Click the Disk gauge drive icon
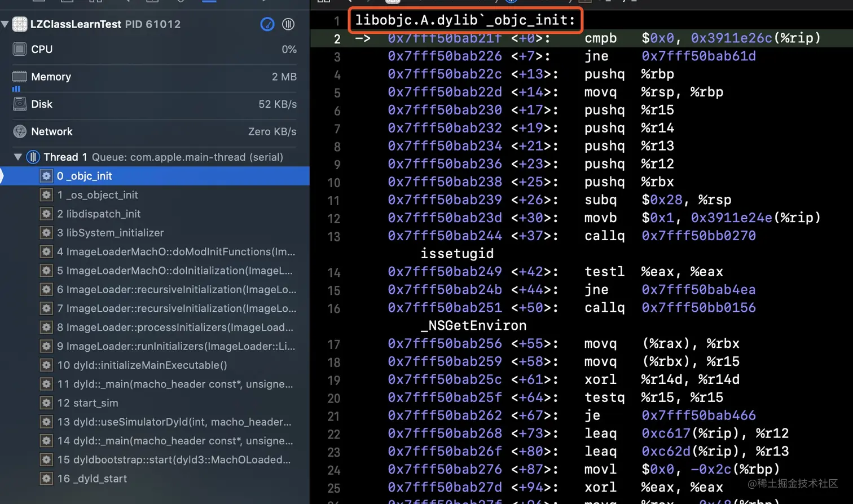 pos(20,104)
